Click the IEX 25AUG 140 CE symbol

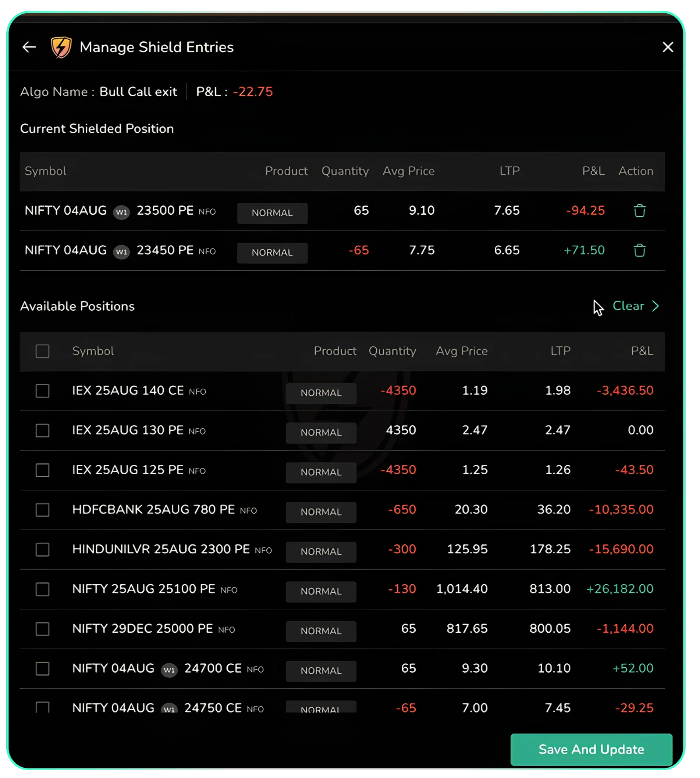click(x=128, y=390)
